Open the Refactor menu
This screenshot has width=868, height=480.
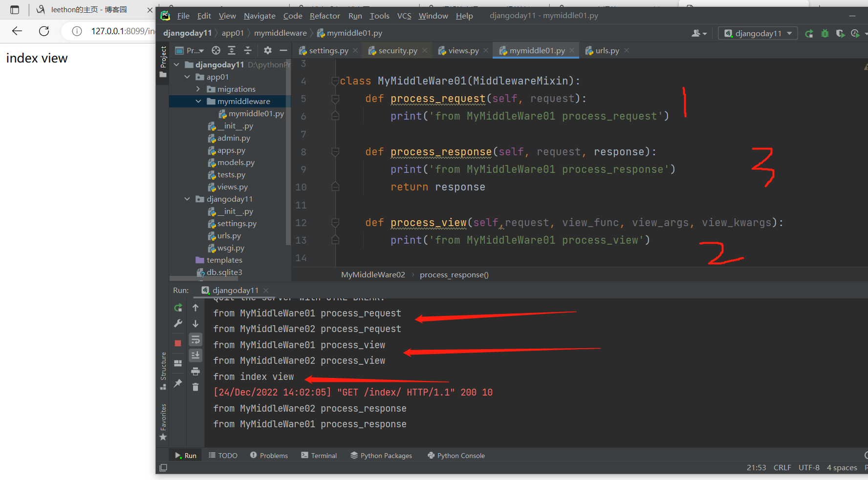click(x=325, y=16)
